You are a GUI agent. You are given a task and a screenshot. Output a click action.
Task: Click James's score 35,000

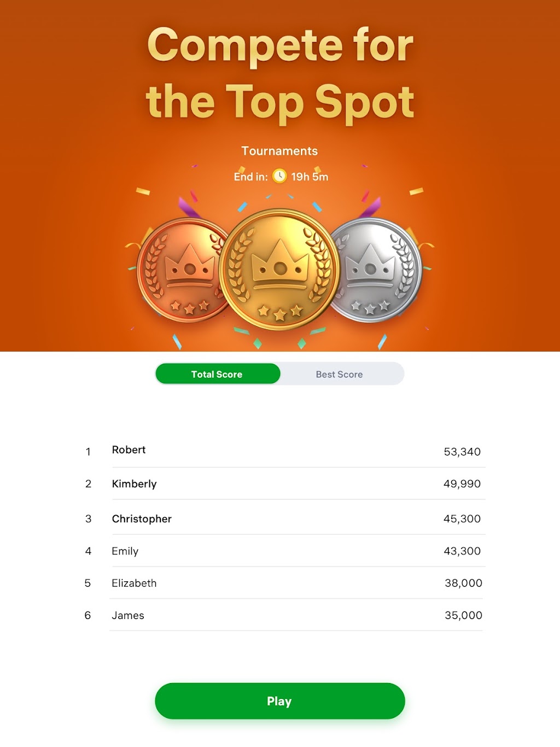pyautogui.click(x=463, y=616)
